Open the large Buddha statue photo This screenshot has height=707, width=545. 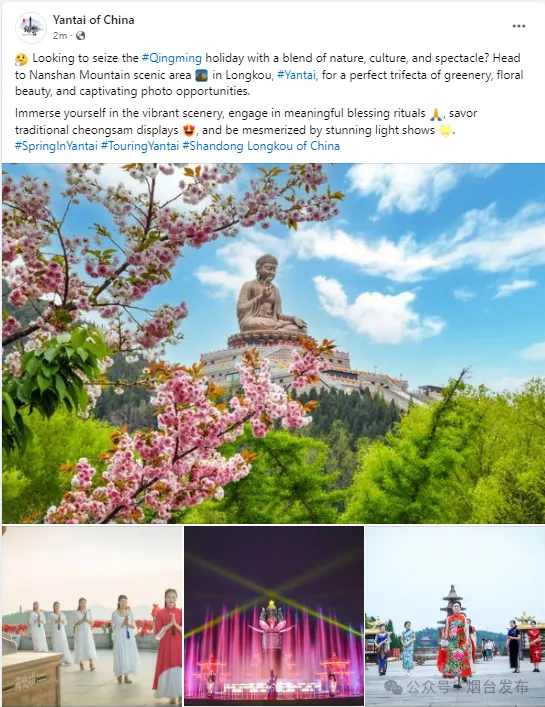tap(273, 343)
